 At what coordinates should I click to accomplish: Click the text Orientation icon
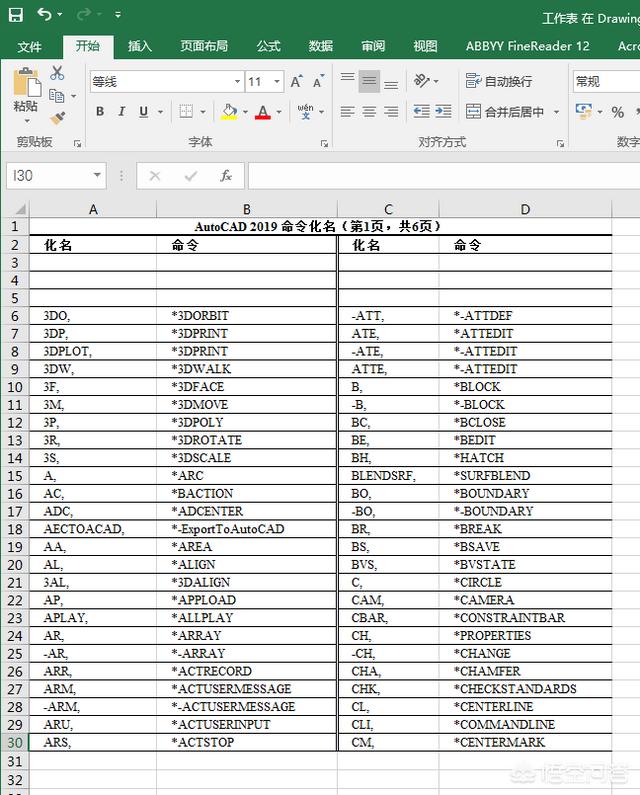(x=421, y=81)
